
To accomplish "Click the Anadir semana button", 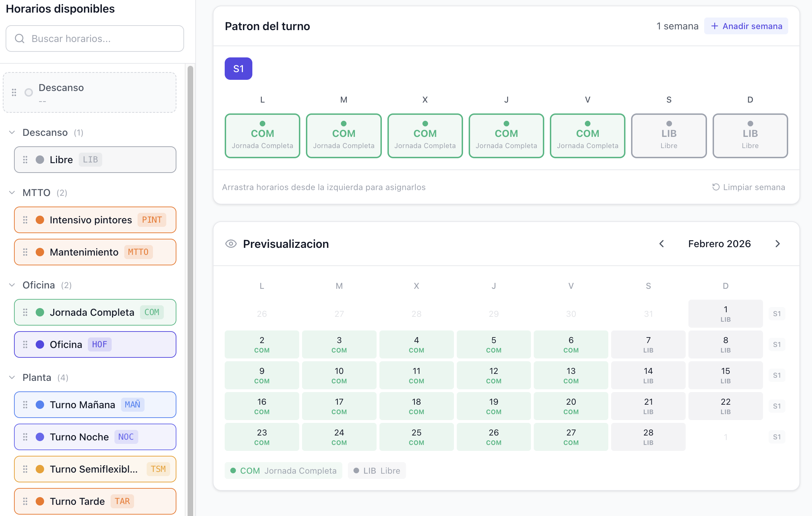I will coord(746,26).
